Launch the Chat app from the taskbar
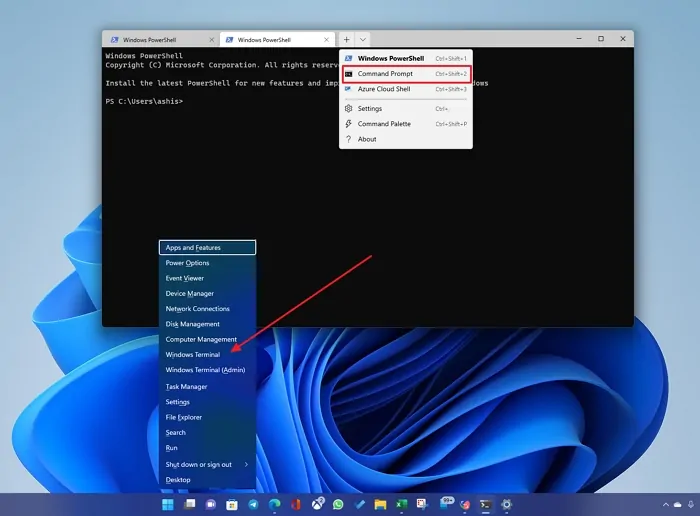 (x=211, y=504)
